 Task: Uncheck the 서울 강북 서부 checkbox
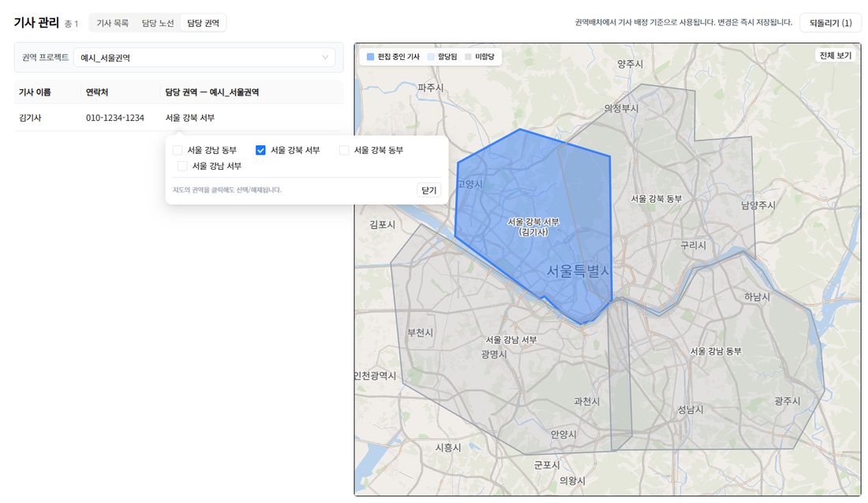[260, 150]
